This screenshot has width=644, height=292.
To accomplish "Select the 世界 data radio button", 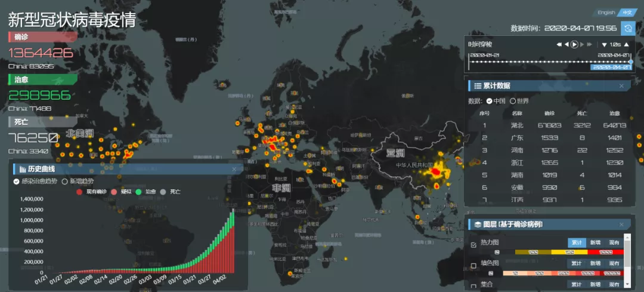I will click(x=512, y=101).
